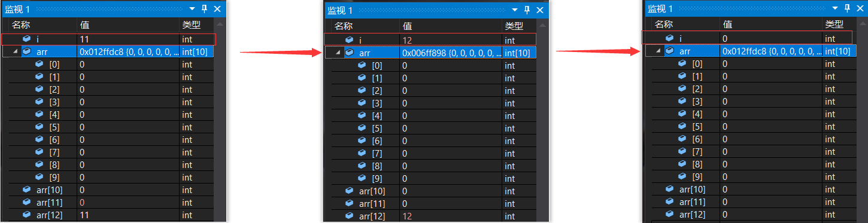The image size is (868, 223).
Task: Click [0] cube icon in window where i is 11
Action: point(40,64)
